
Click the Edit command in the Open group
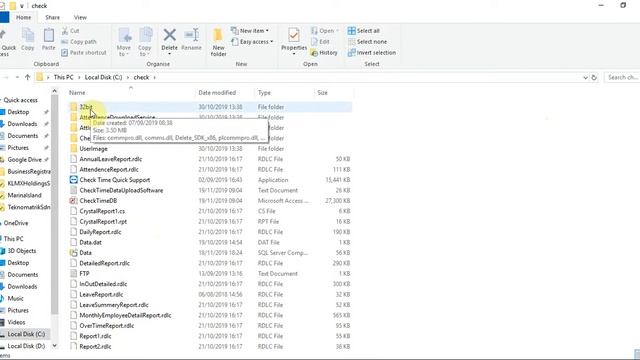click(x=320, y=42)
